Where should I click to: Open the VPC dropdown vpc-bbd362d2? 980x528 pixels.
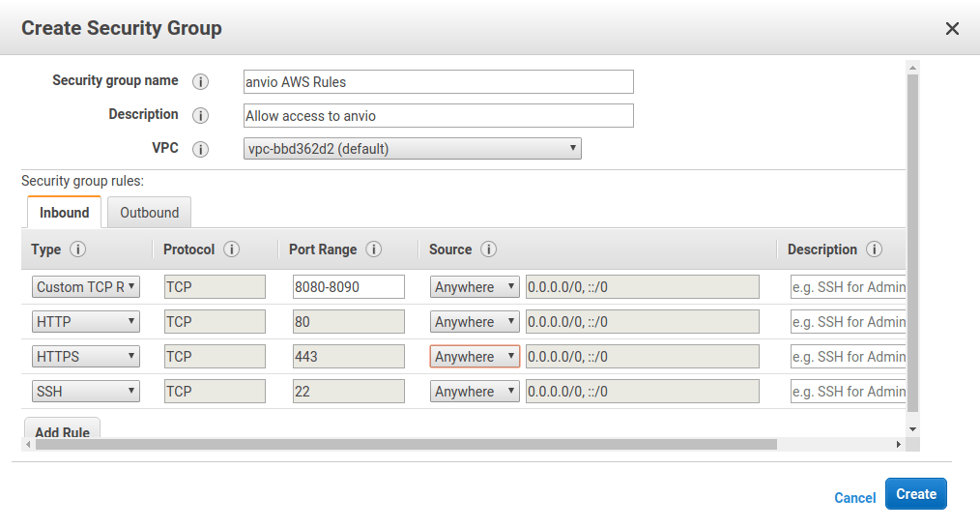pos(413,149)
